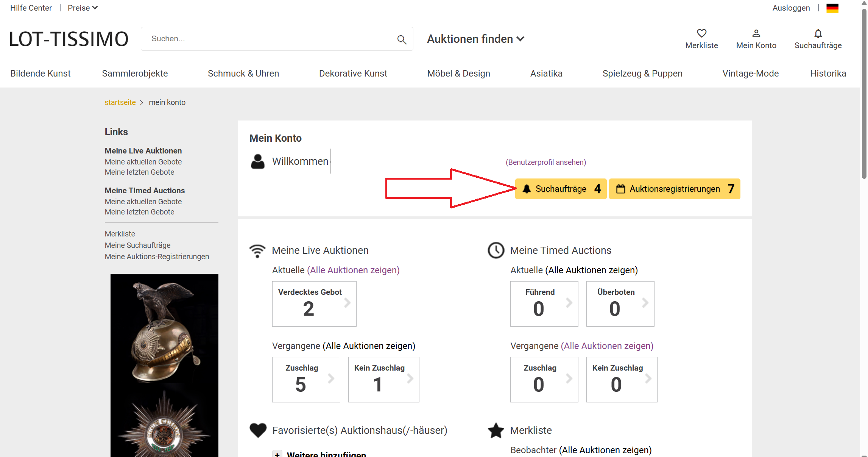
Task: Click the search magnifier icon
Action: [402, 39]
